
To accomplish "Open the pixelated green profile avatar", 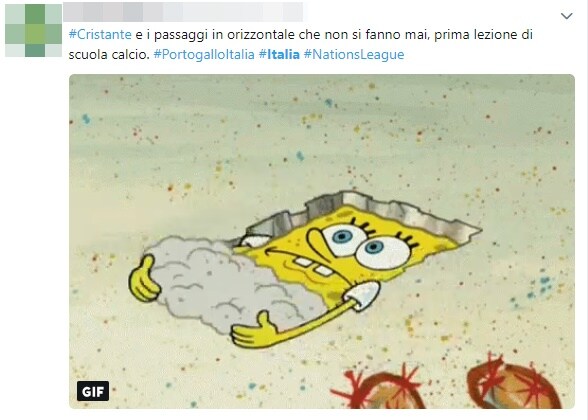I will click(x=33, y=31).
